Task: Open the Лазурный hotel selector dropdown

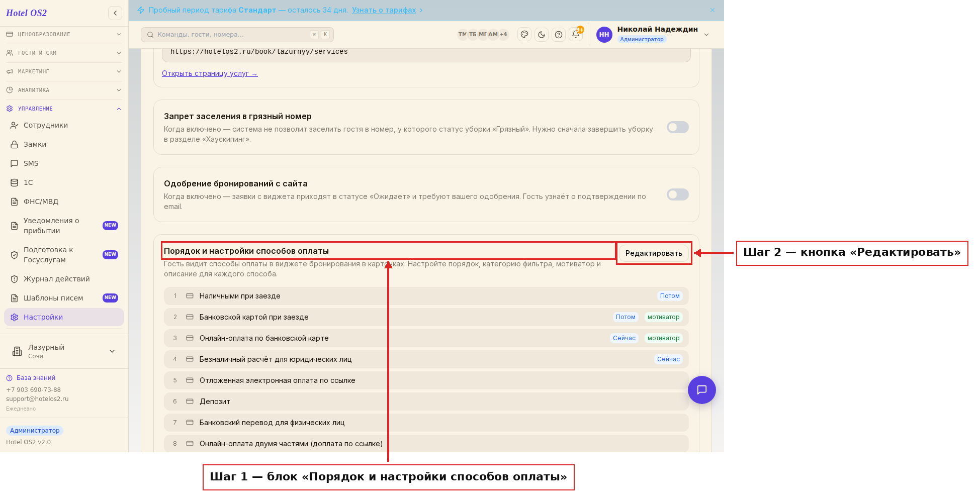Action: tap(64, 351)
